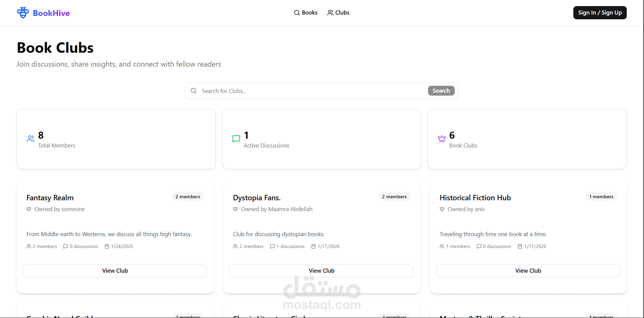Click the purple crown Book Clubs icon
644x318 pixels.
442,139
